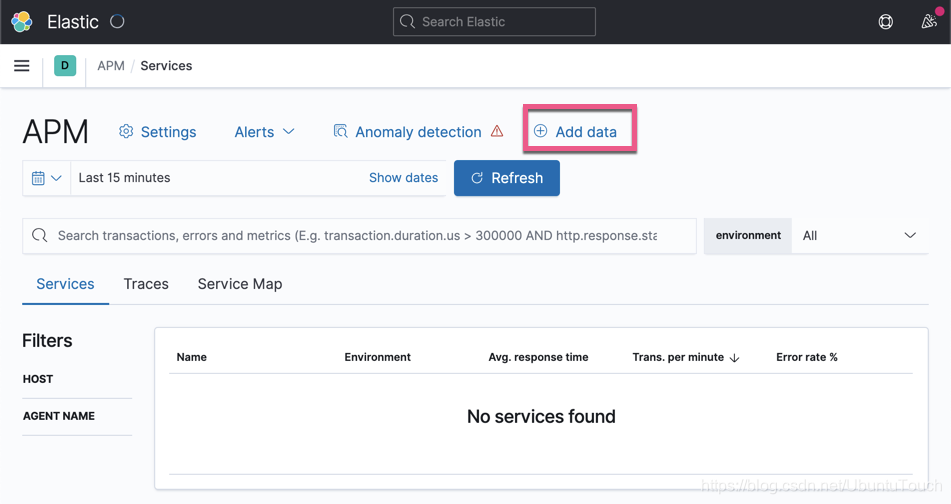The height and width of the screenshot is (504, 951).
Task: Open the newsfeed celebration icon
Action: tap(929, 22)
